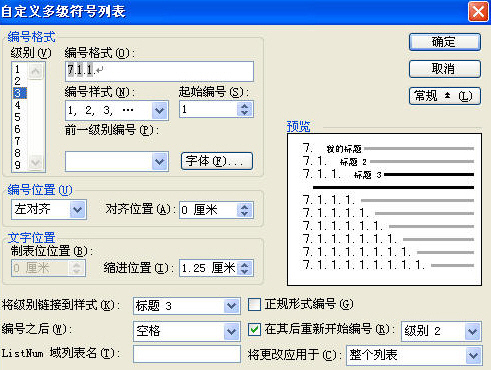Image resolution: width=491 pixels, height=370 pixels.
Task: Click the level list scroll down arrow
Action: [x=35, y=163]
